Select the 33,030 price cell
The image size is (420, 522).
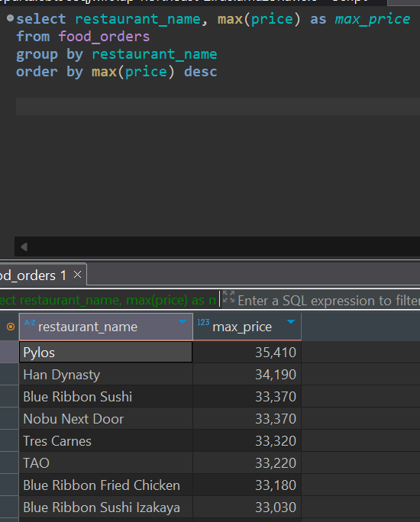pyautogui.click(x=247, y=507)
